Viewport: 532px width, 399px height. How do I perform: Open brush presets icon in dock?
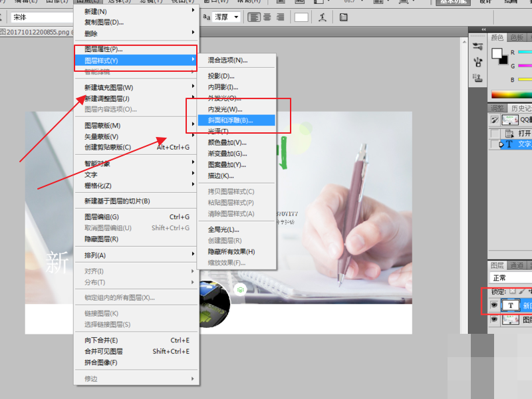coord(477,46)
